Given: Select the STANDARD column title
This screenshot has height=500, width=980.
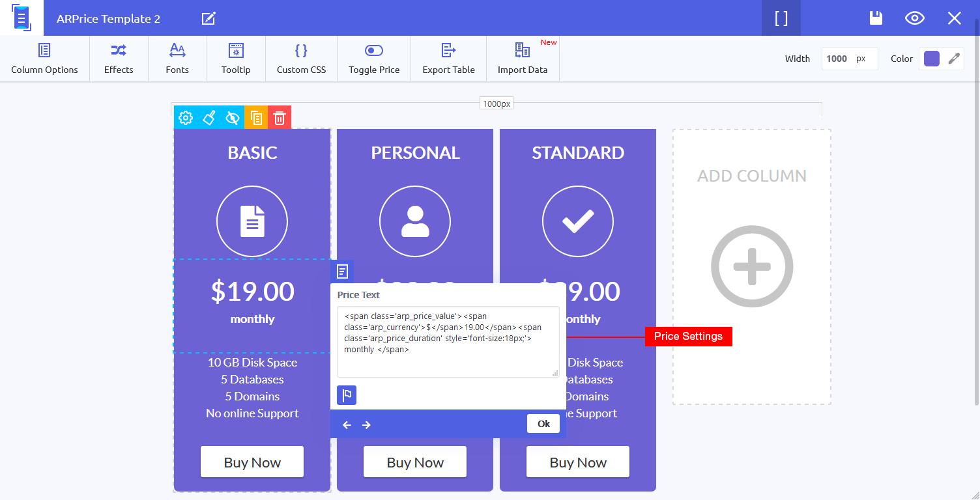Looking at the screenshot, I should (578, 153).
